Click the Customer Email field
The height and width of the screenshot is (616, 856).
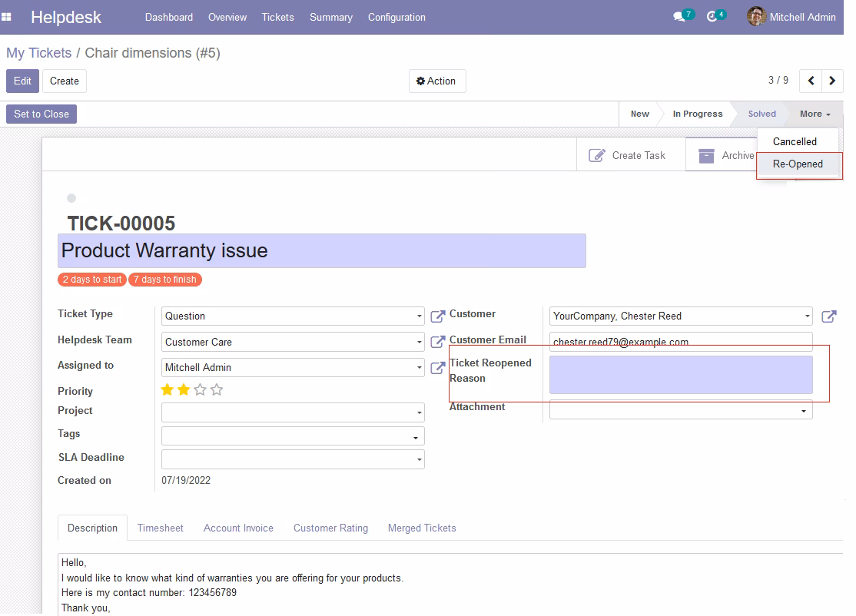681,342
